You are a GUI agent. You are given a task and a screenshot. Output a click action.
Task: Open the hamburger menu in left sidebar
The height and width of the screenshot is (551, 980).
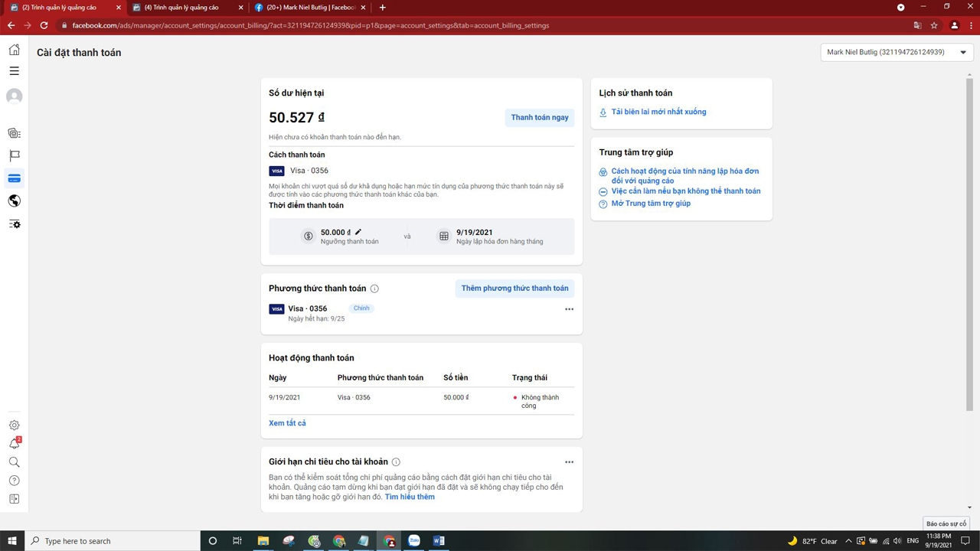pyautogui.click(x=14, y=71)
